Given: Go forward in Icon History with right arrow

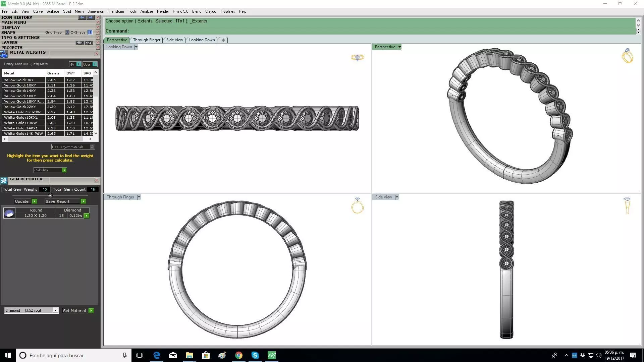Looking at the screenshot, I should 91,17.
